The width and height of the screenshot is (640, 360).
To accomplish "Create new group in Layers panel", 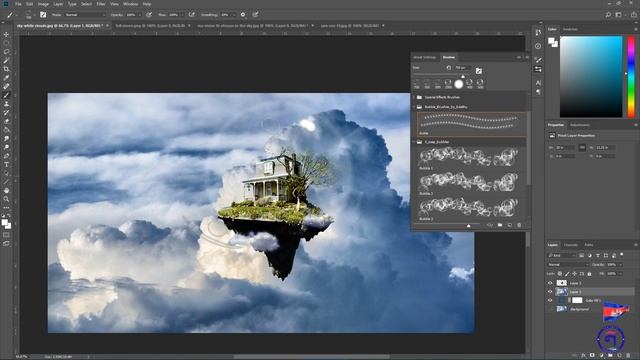I will coord(610,356).
